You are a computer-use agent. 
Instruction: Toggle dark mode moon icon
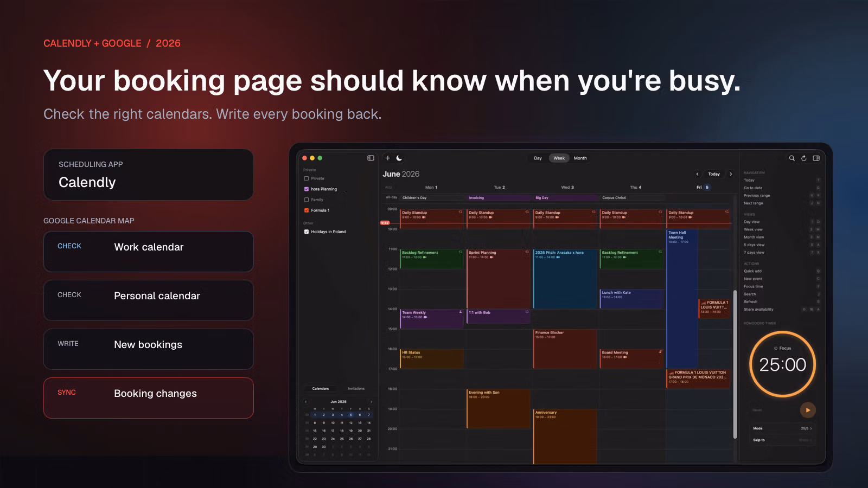(x=399, y=158)
